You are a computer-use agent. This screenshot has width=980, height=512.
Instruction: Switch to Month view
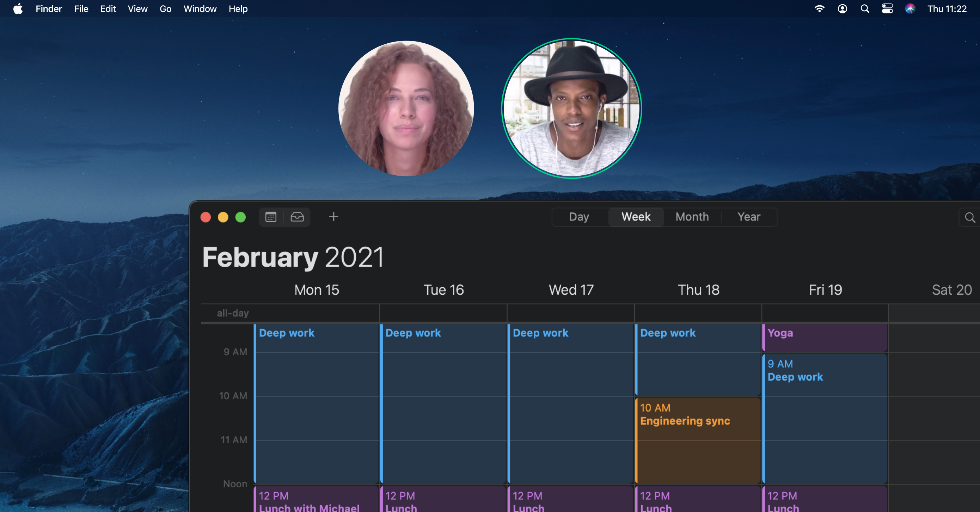[692, 217]
